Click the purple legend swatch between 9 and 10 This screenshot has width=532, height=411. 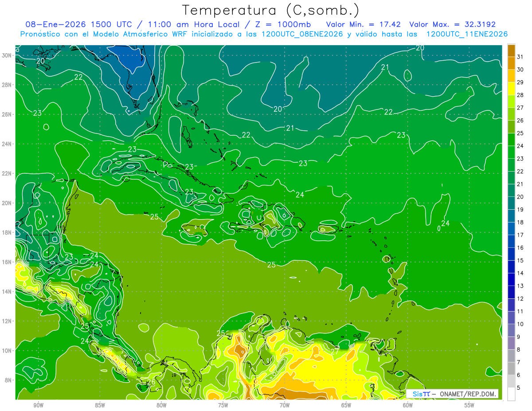point(511,330)
